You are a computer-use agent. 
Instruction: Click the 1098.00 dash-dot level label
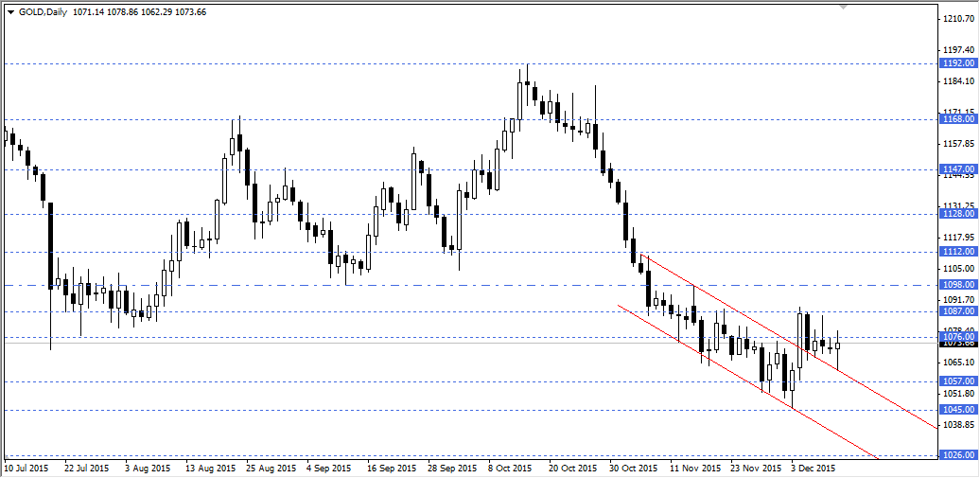(958, 284)
